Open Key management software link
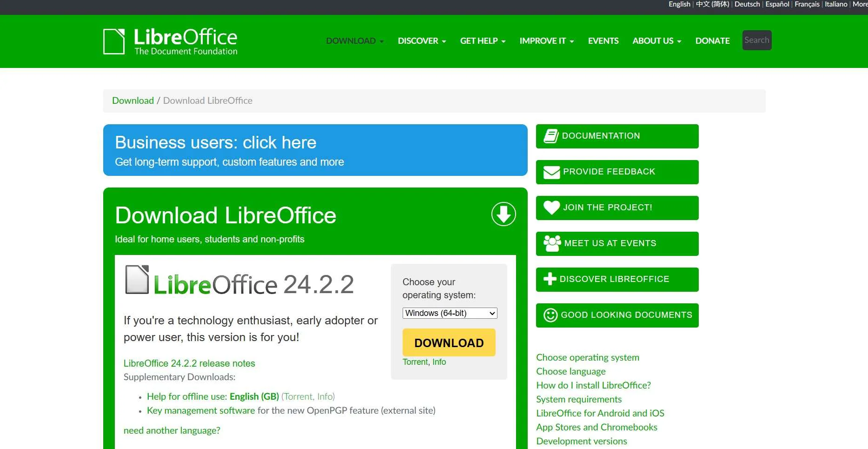This screenshot has width=868, height=449. (x=201, y=410)
